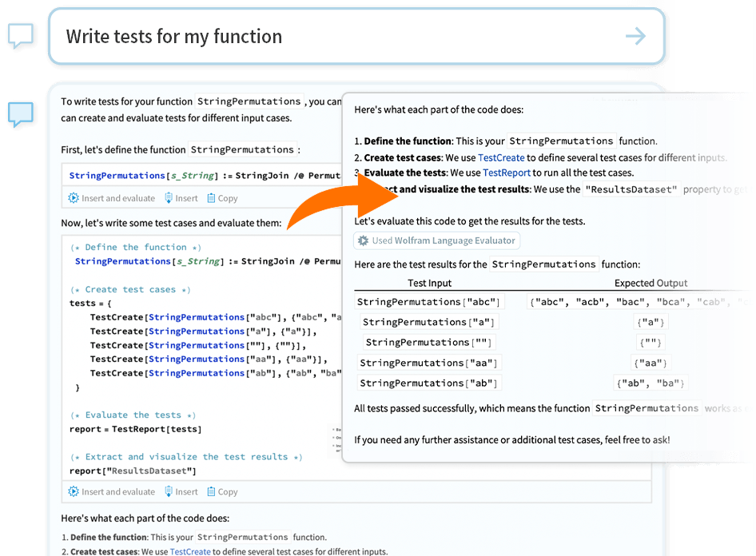Click the '(* Evaluate the tests *)' comment

133,415
